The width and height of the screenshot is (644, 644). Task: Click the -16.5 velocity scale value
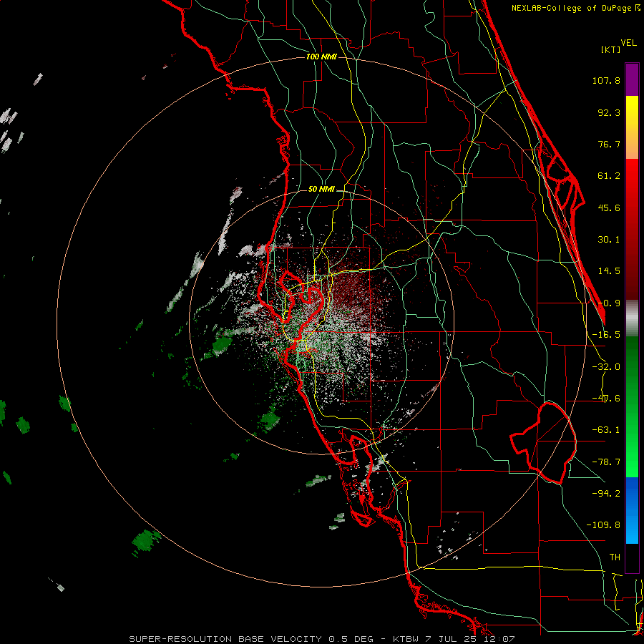click(x=606, y=335)
